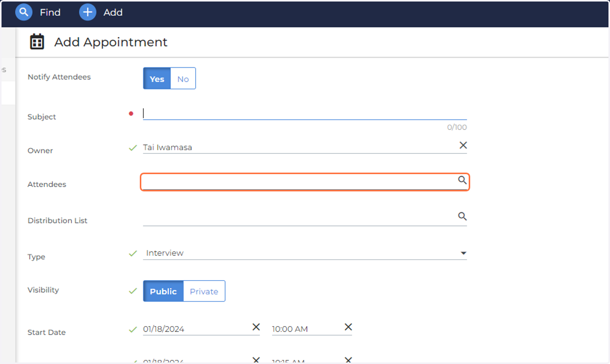Click the Attendees label
The image size is (610, 364).
click(x=47, y=184)
